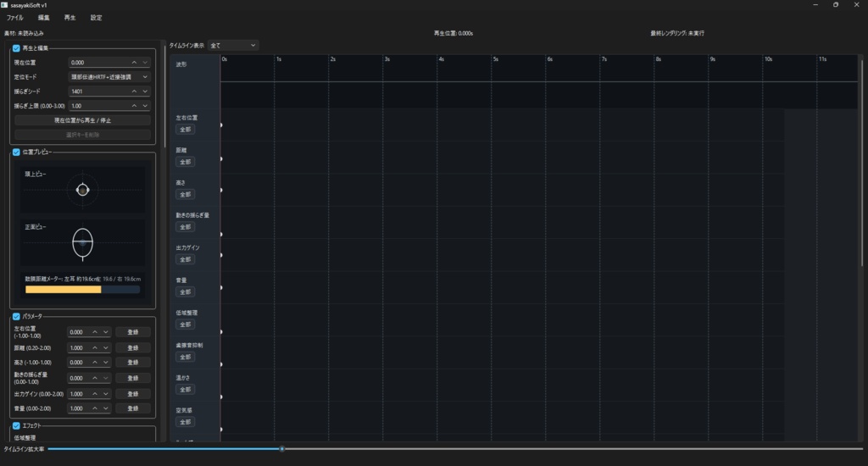The height and width of the screenshot is (466, 868).
Task: Step up the 左右位置 parameter value
Action: click(95, 332)
